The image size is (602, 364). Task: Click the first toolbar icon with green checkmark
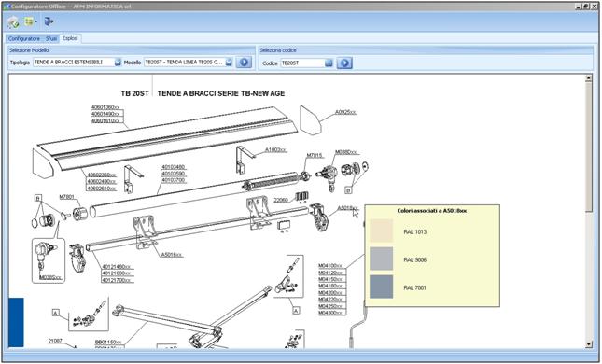(x=13, y=21)
